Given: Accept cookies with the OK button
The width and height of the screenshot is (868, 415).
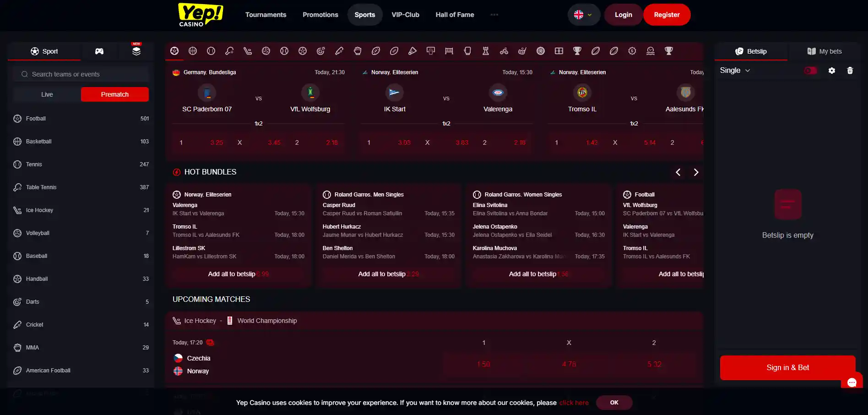Looking at the screenshot, I should (614, 403).
